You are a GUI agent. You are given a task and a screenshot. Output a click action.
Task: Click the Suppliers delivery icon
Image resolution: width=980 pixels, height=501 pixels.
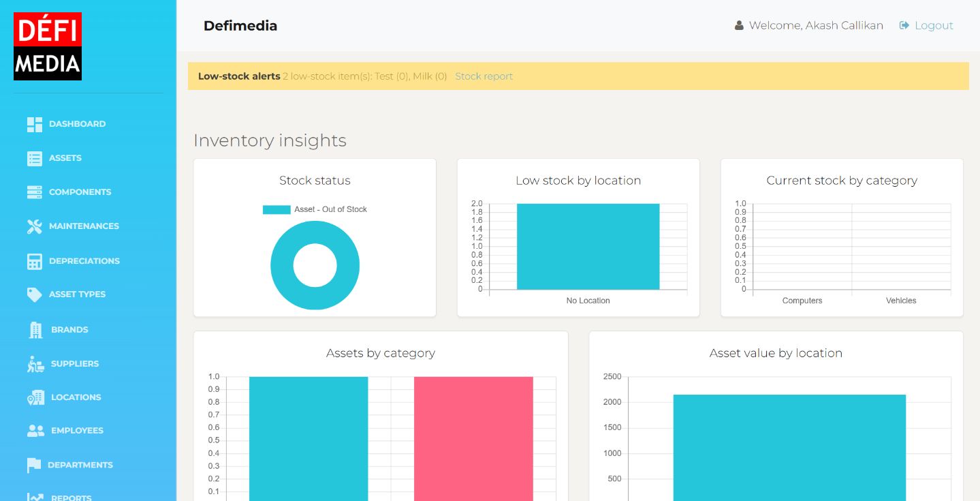35,364
